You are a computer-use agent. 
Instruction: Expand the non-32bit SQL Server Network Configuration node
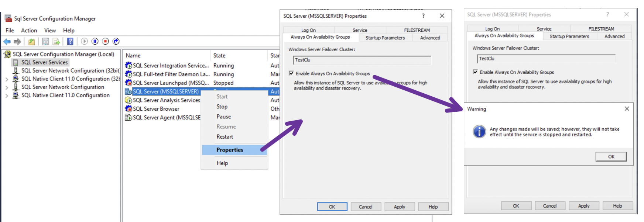coord(7,87)
